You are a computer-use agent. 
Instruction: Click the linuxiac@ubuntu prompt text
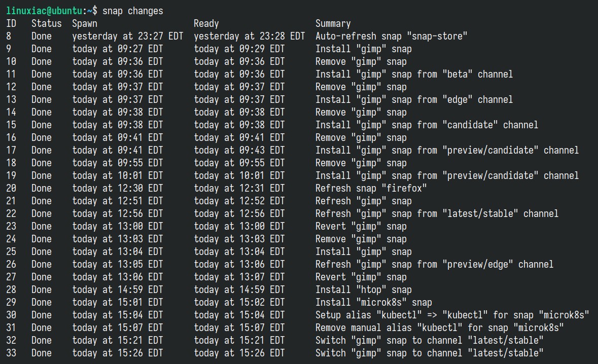[44, 11]
